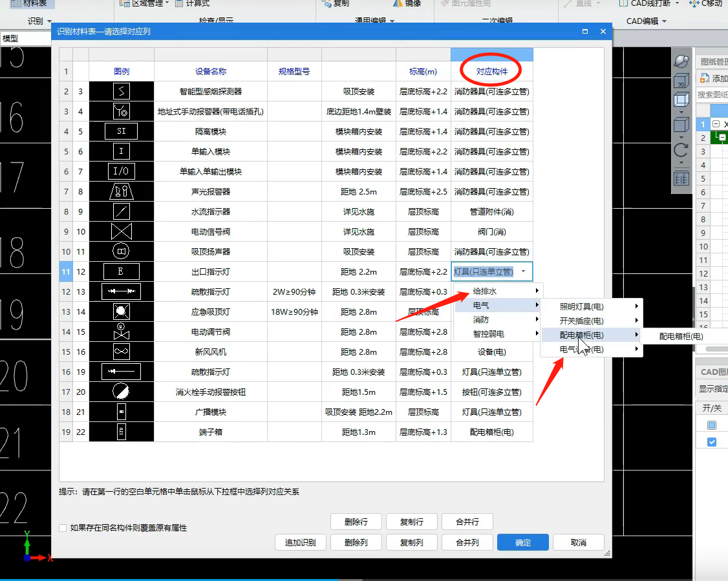Check the empty checkbox under 开/关 panel

(x=713, y=425)
